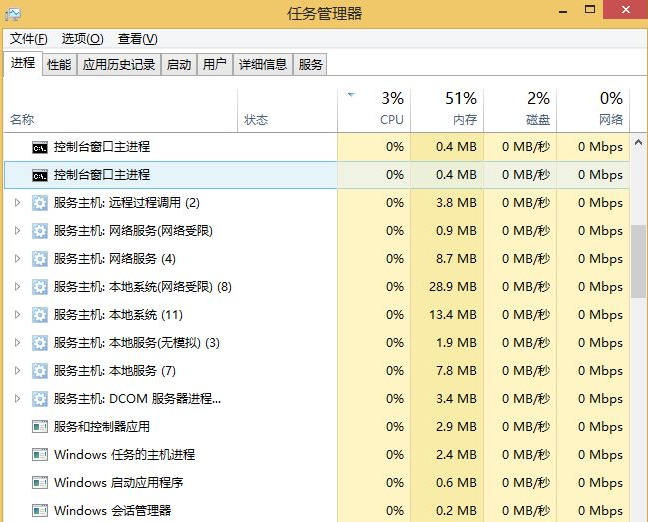Click the console icon in the highlighted 控制台窗口主进程 row

[x=40, y=175]
